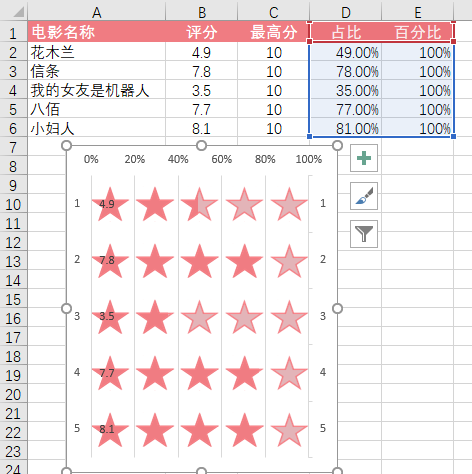472x474 pixels.
Task: Open the Chart Styles brush button
Action: click(x=364, y=196)
